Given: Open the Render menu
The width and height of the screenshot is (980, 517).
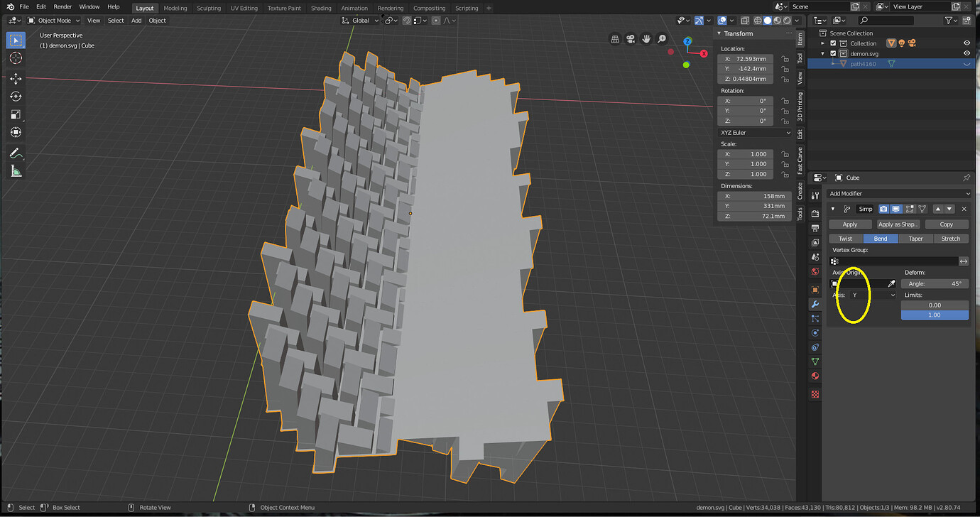Looking at the screenshot, I should [x=62, y=6].
